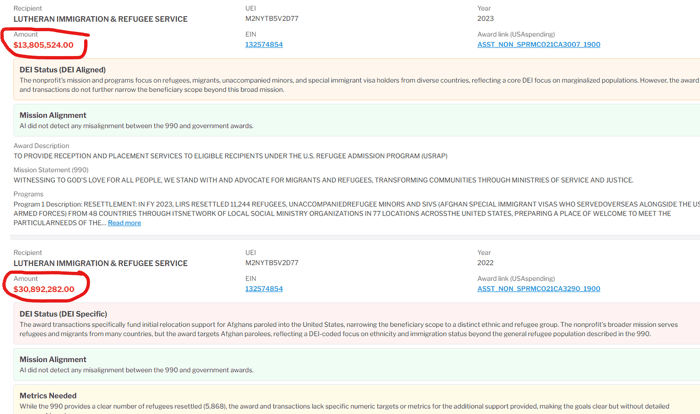
Task: Open the 2022 award's EIN 132574854 link
Action: tap(264, 288)
